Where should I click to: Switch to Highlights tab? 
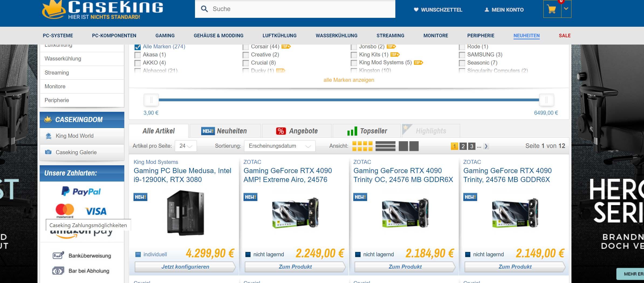pos(431,131)
